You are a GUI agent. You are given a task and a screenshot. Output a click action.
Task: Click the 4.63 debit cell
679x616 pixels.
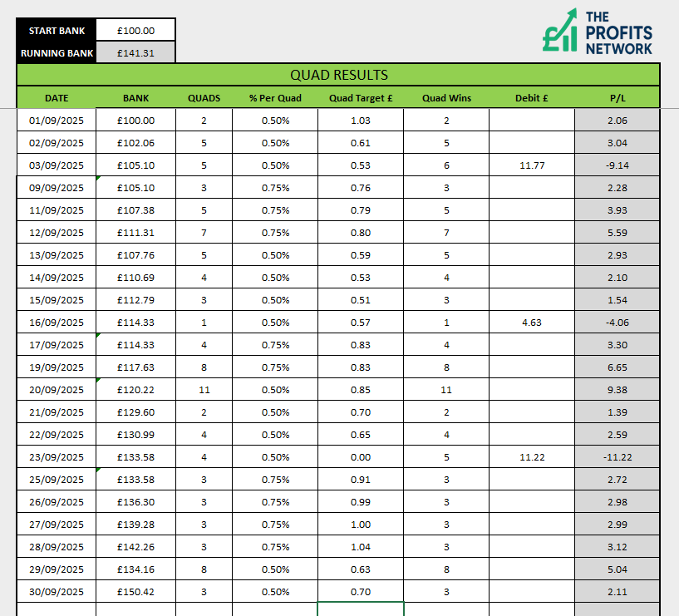[x=531, y=323]
